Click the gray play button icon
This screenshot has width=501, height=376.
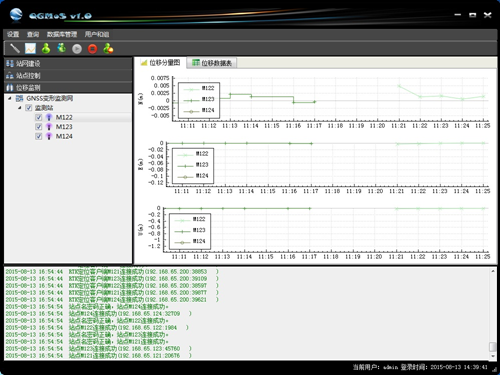pyautogui.click(x=77, y=49)
